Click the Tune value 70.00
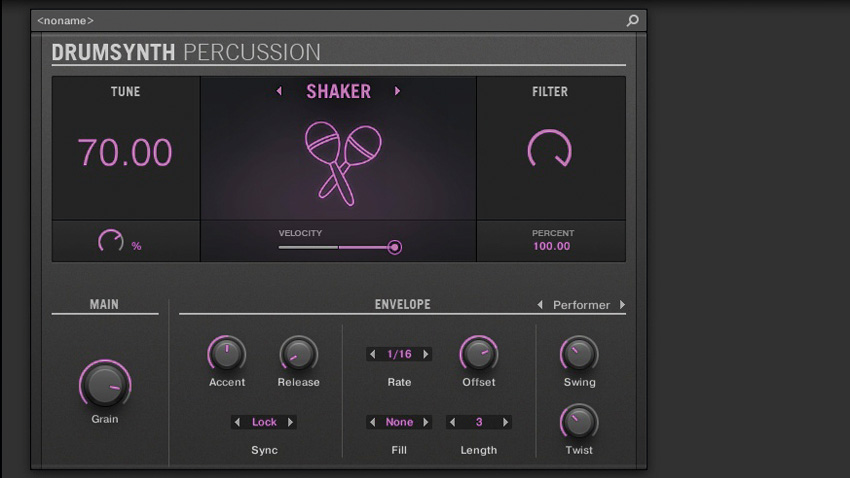Screen dimensions: 850x478 click(x=125, y=152)
